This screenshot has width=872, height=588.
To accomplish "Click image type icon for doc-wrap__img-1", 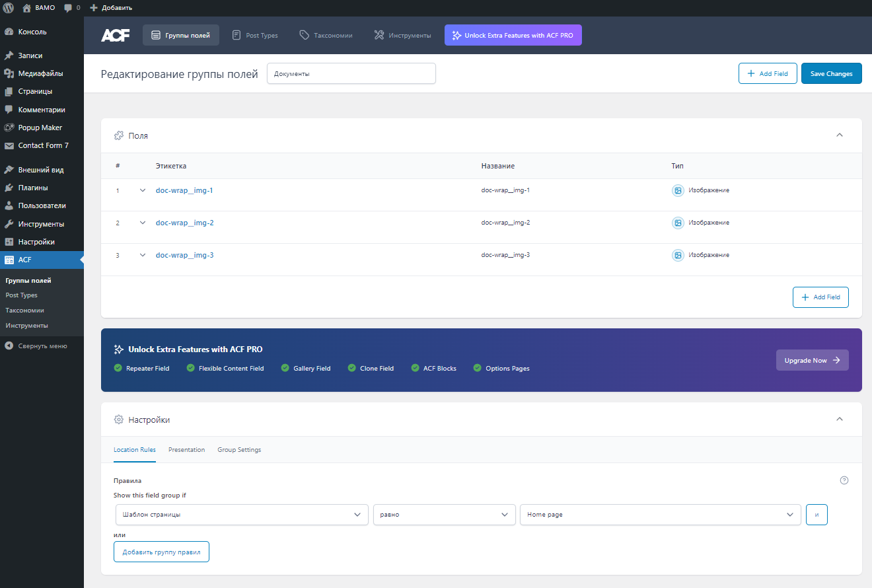I will point(678,190).
